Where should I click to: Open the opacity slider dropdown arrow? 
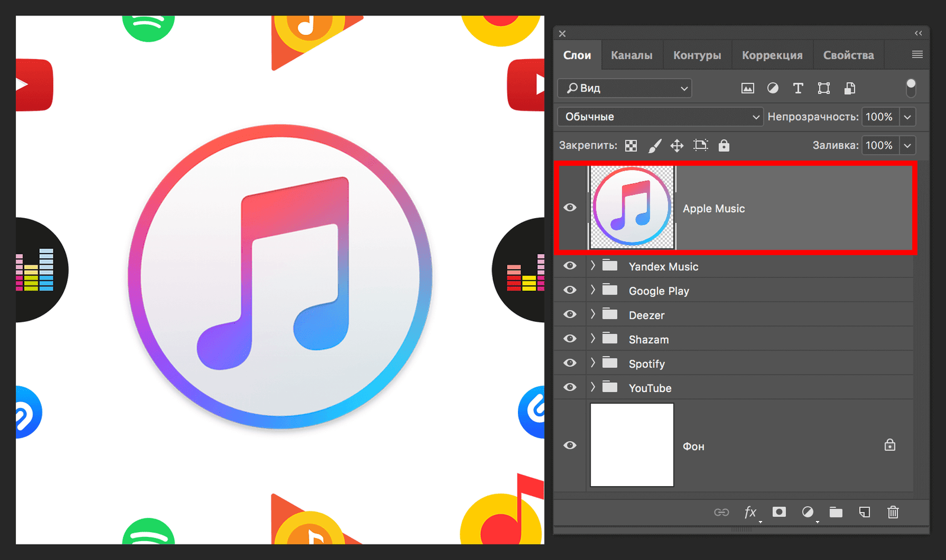908,116
